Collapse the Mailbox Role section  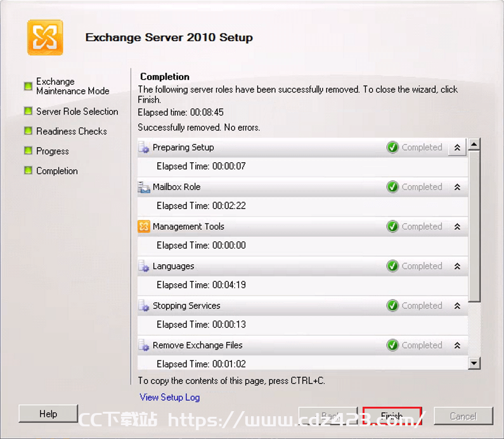pos(457,187)
